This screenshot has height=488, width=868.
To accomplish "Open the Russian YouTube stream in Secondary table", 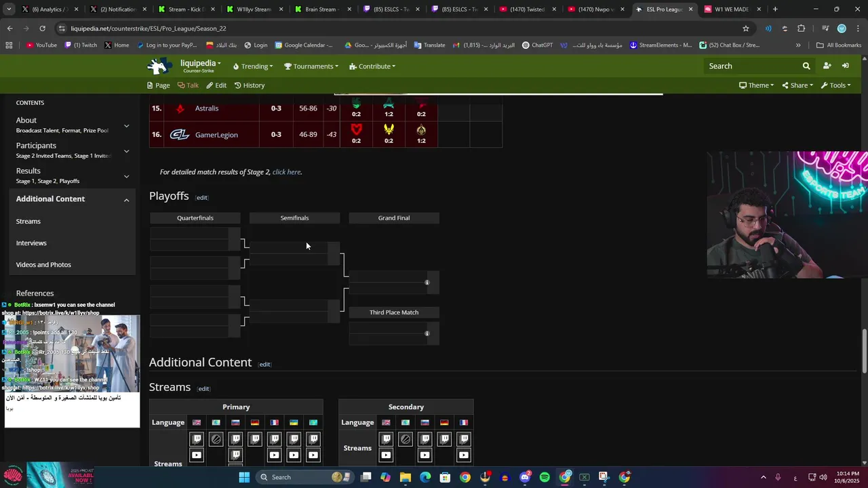I will click(x=425, y=455).
